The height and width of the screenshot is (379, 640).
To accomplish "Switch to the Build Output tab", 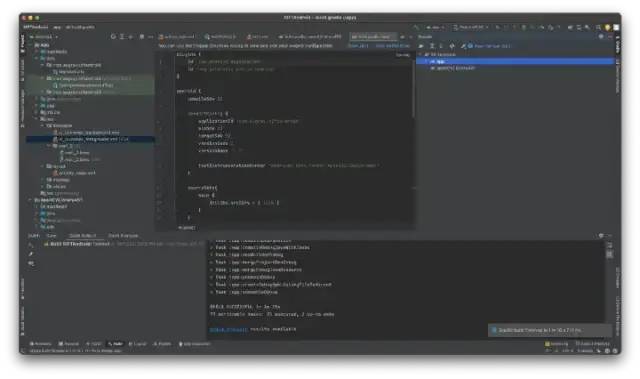I will [82, 235].
